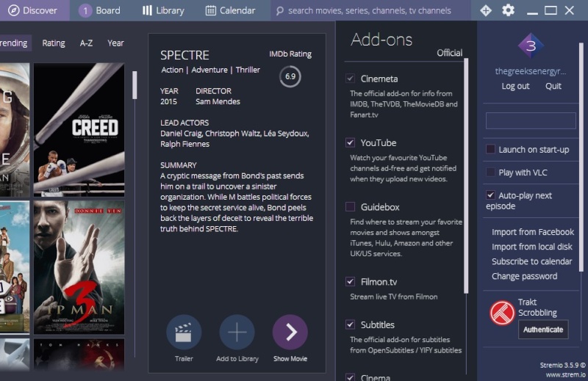The height and width of the screenshot is (381, 588).
Task: Click Import from local disk
Action: tap(531, 247)
